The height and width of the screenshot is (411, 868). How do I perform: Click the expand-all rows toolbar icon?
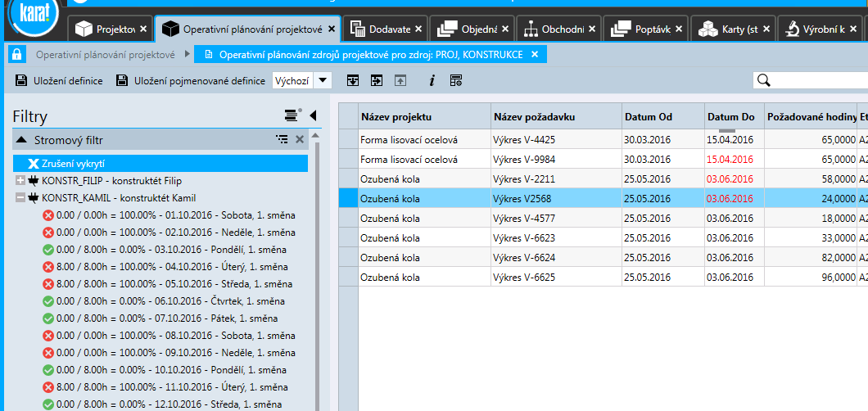point(353,81)
